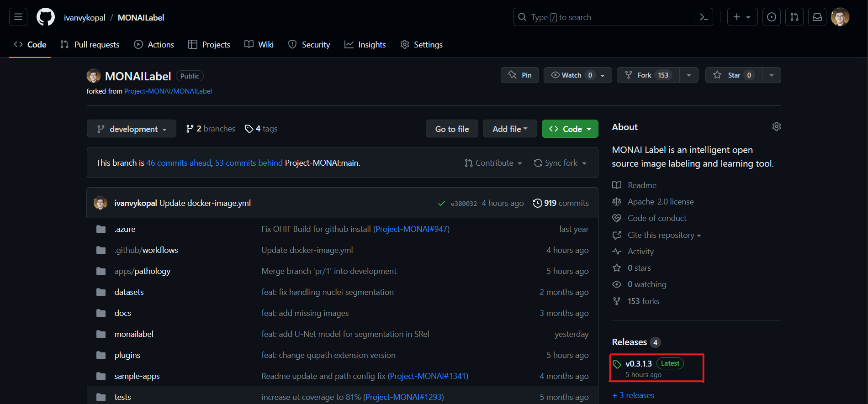868x404 pixels.
Task: Open the notifications inbox icon
Action: click(x=817, y=17)
